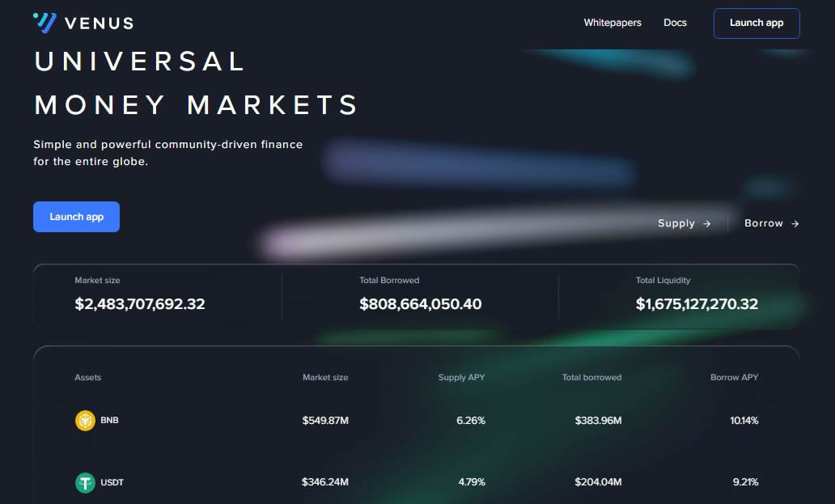Click the USDT Tether coin icon

pos(85,483)
